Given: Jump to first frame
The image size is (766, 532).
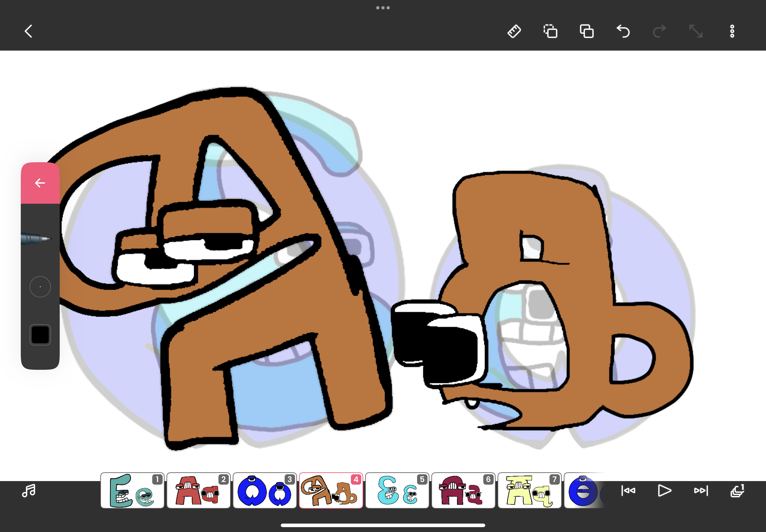Looking at the screenshot, I should click(628, 490).
